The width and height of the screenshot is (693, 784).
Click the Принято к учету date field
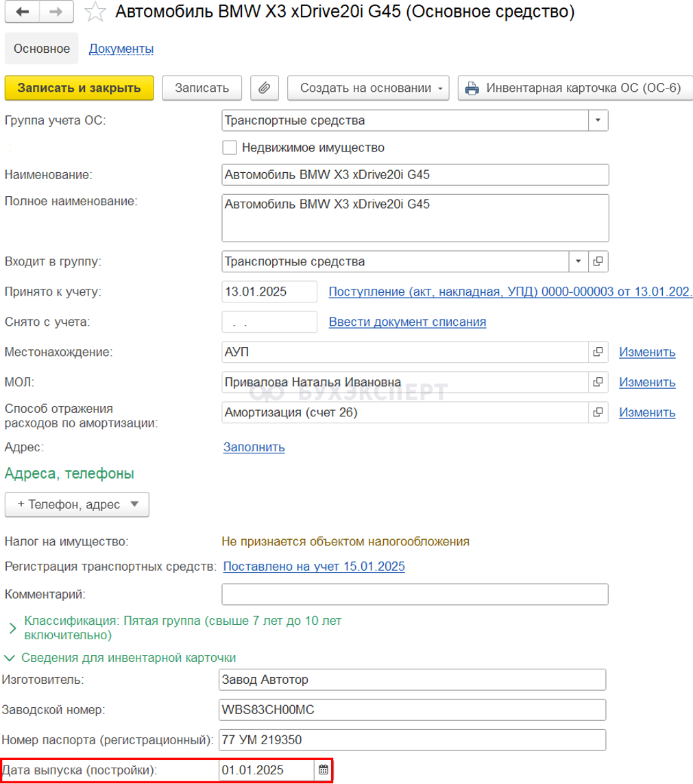tap(269, 292)
